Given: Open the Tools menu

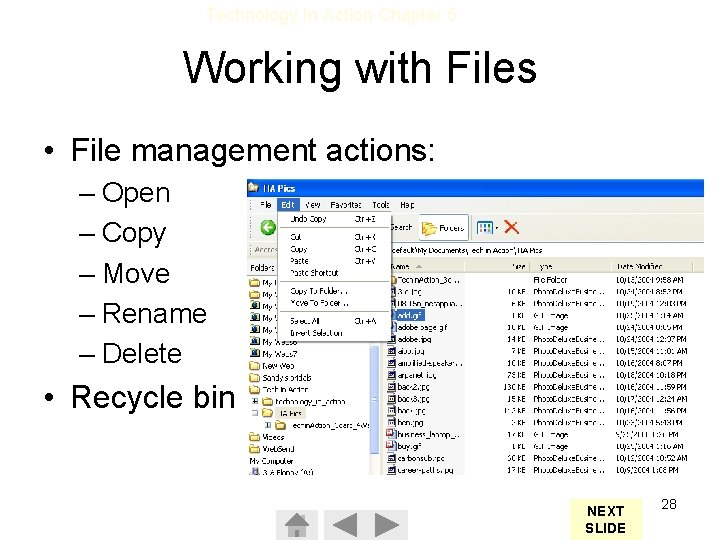Looking at the screenshot, I should pyautogui.click(x=381, y=205).
